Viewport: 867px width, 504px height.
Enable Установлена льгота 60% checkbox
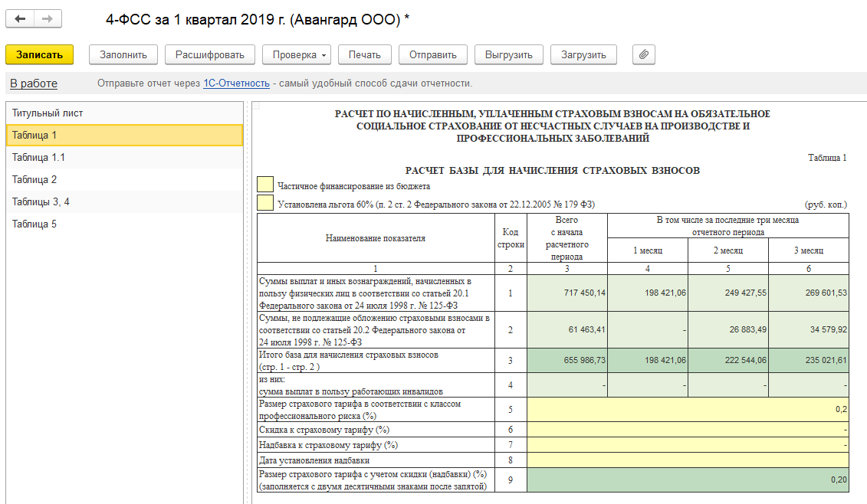pyautogui.click(x=265, y=203)
